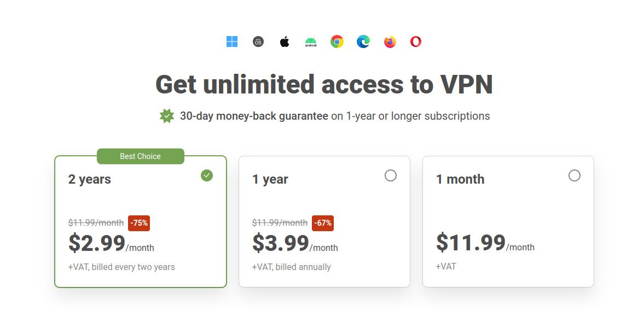
Task: Click the Opera browser icon
Action: pyautogui.click(x=416, y=42)
